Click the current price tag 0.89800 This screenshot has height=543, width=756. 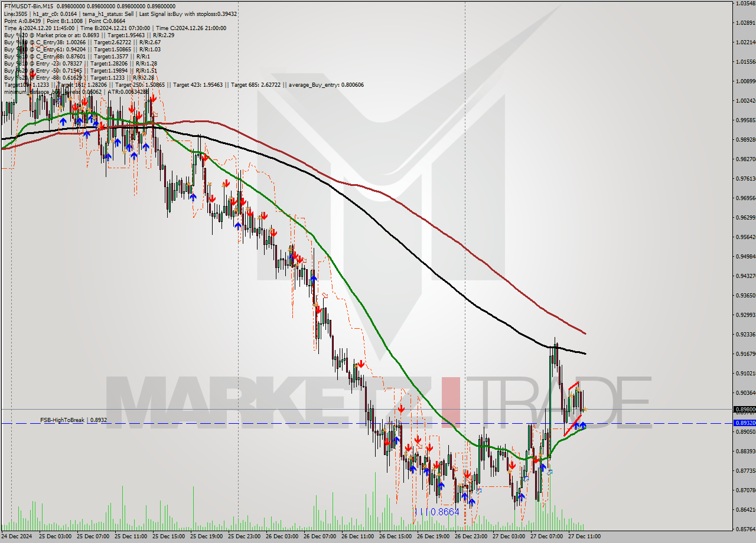pos(744,409)
